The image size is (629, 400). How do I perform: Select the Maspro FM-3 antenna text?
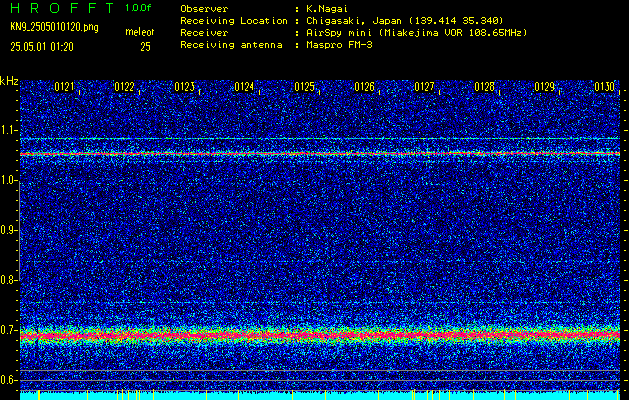point(339,45)
